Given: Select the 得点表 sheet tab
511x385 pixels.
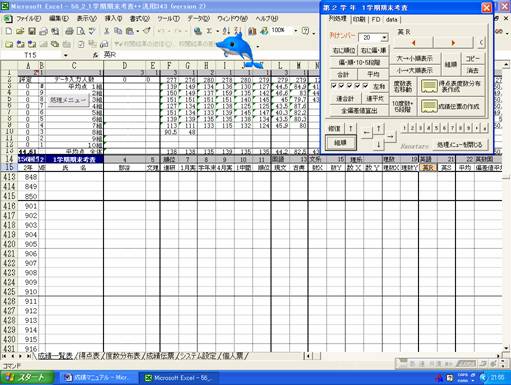Looking at the screenshot, I should [89, 356].
